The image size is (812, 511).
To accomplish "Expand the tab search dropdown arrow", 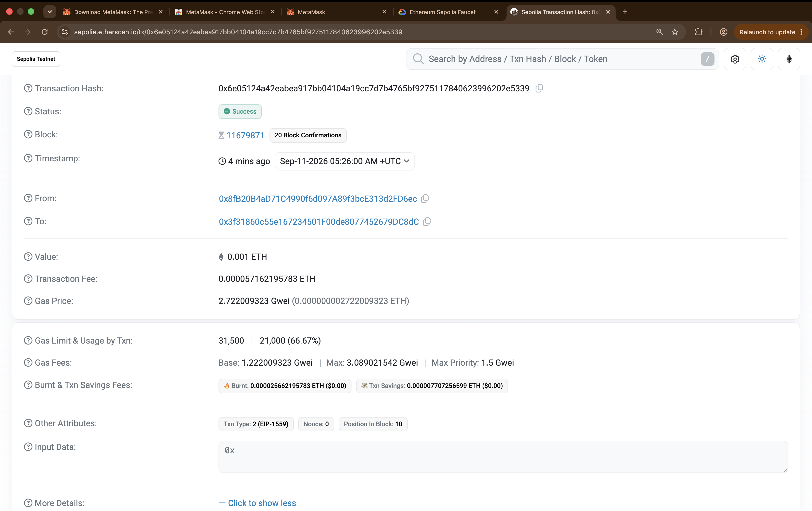I will point(50,12).
